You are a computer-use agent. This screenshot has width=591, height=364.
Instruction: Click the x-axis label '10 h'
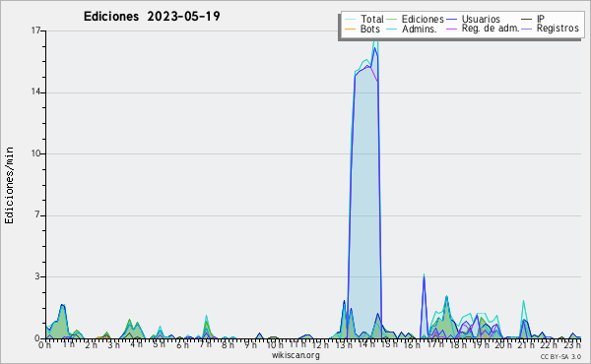(x=275, y=344)
